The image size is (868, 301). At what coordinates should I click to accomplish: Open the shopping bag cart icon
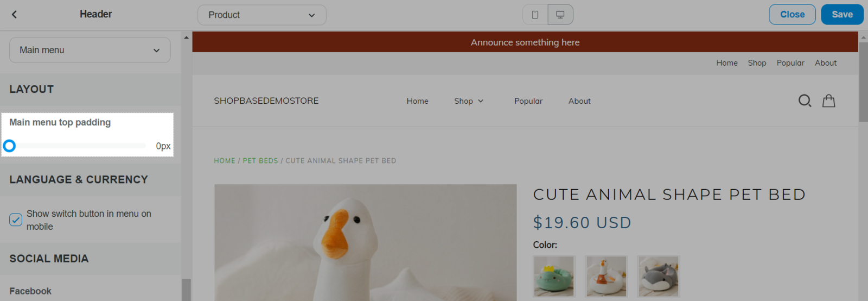click(828, 101)
